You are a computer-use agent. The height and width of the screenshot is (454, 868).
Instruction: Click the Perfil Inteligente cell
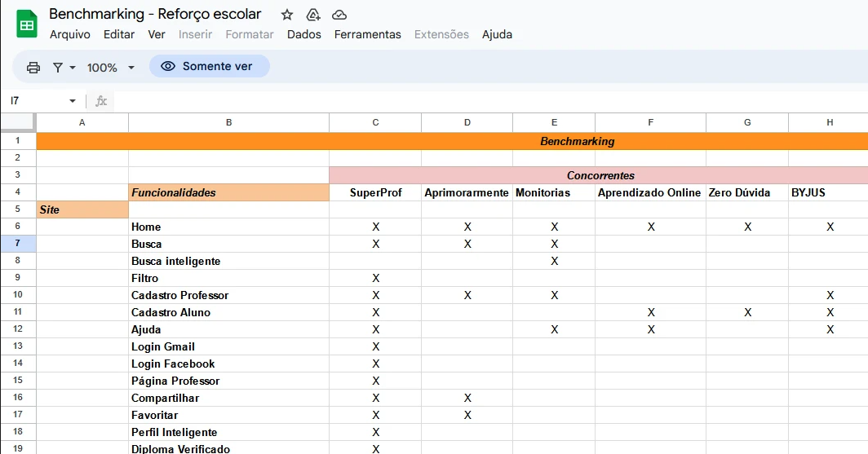pos(228,433)
